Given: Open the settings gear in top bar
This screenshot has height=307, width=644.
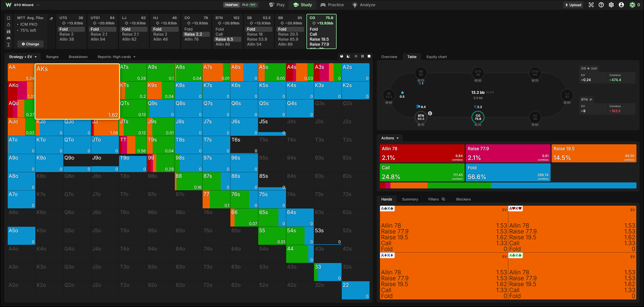Looking at the screenshot, I should click(x=611, y=5).
